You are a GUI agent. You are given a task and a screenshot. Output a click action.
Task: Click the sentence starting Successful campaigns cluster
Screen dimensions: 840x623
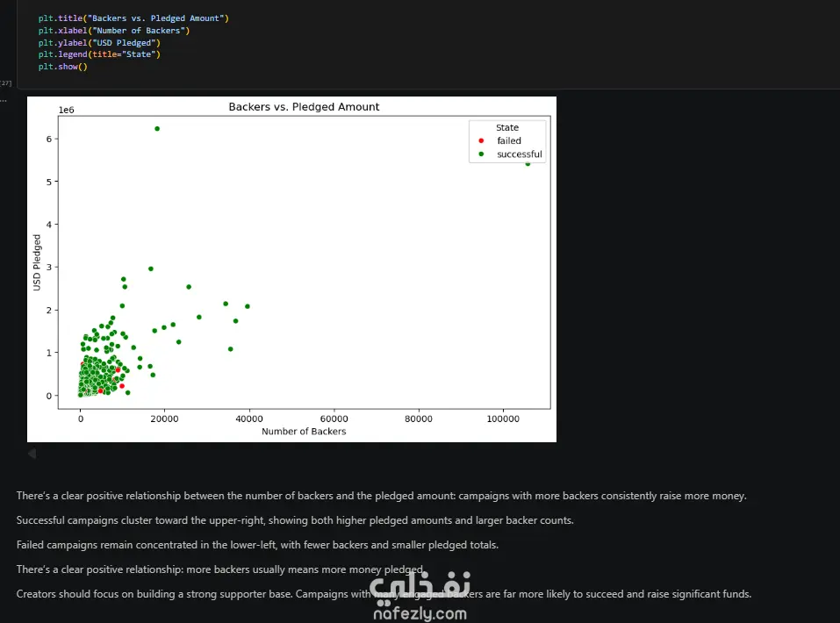[x=295, y=520]
